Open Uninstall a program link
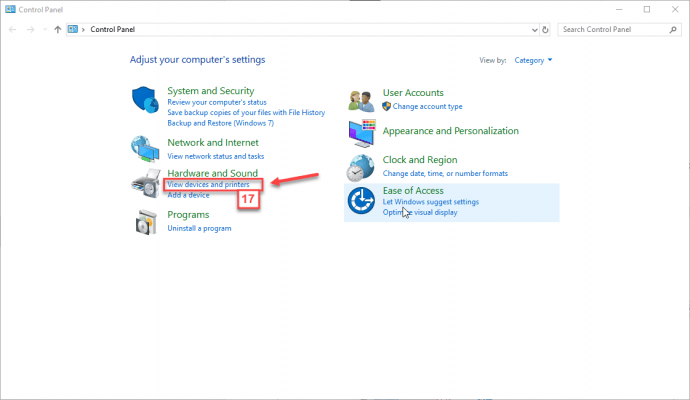Viewport: 690px width, 400px height. click(199, 228)
